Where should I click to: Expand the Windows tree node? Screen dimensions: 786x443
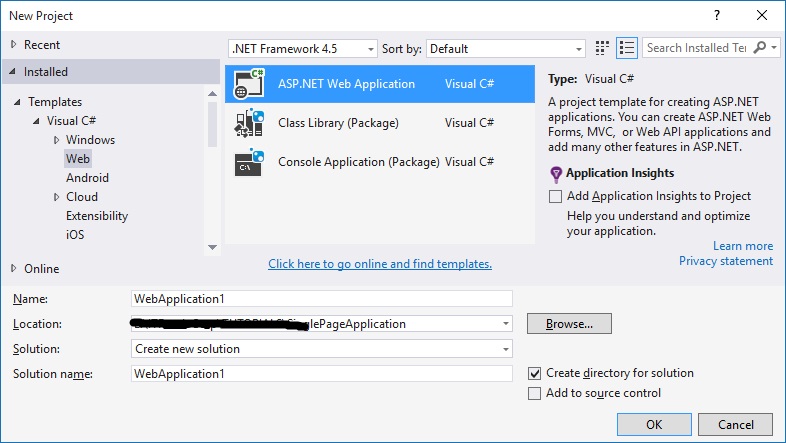coord(56,140)
